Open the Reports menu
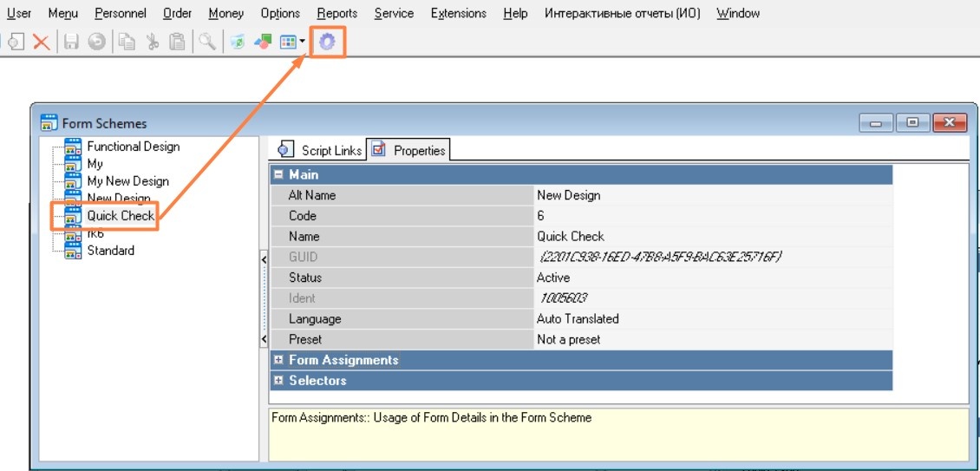Screen dimensions: 980x471 click(336, 13)
